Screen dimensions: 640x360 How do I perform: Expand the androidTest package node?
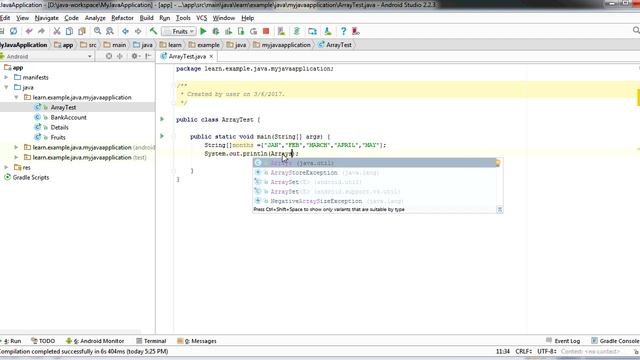[x=16, y=147]
